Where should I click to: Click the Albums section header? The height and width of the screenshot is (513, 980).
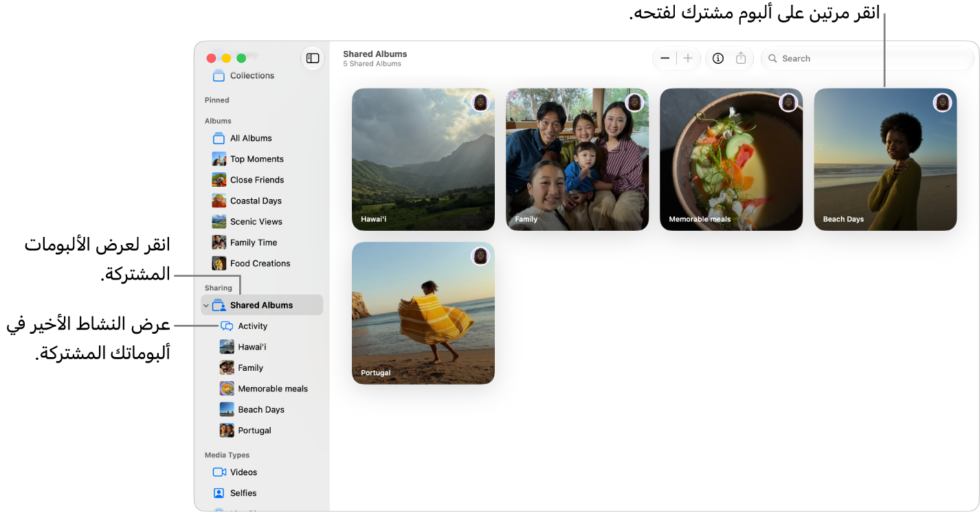[x=218, y=121]
